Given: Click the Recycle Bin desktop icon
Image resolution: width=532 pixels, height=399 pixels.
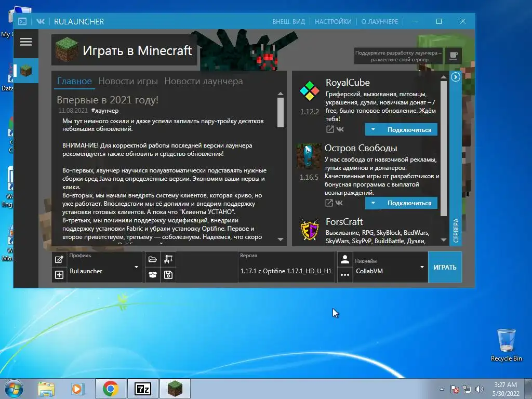Looking at the screenshot, I should click(506, 345).
